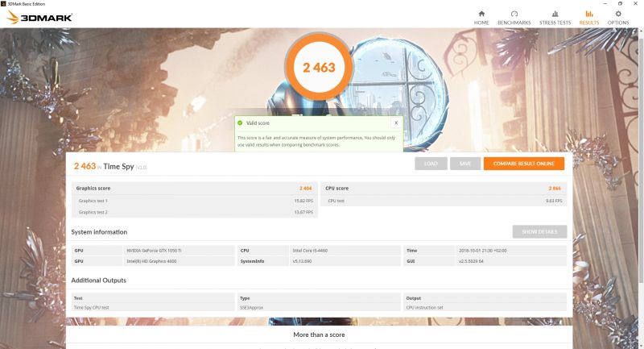
Task: Click the CPU test row
Action: click(x=444, y=201)
